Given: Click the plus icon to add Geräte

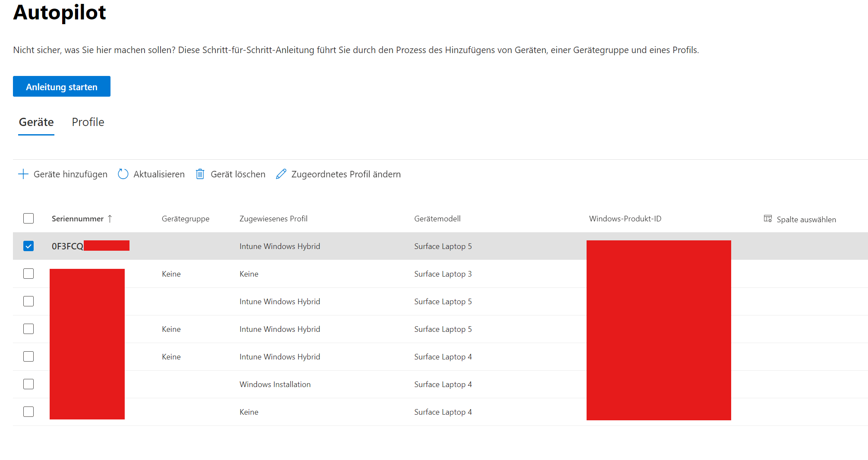Looking at the screenshot, I should tap(23, 174).
